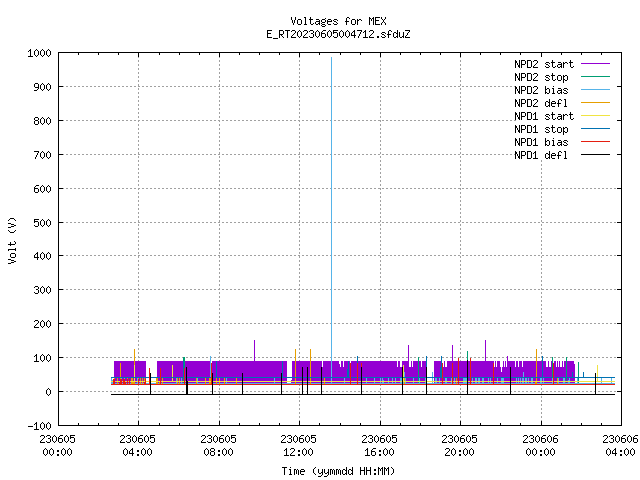Click the x-axis tick 230605 12:00

point(298,446)
